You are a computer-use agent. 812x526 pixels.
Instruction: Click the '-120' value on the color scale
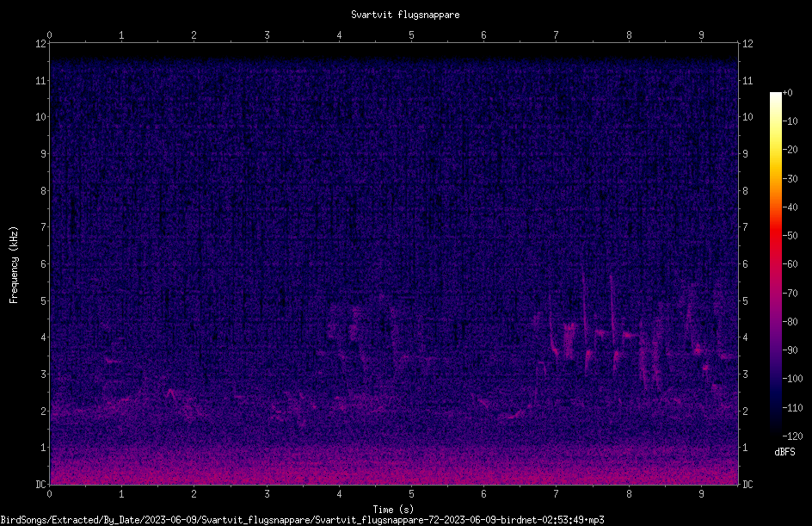click(x=792, y=436)
